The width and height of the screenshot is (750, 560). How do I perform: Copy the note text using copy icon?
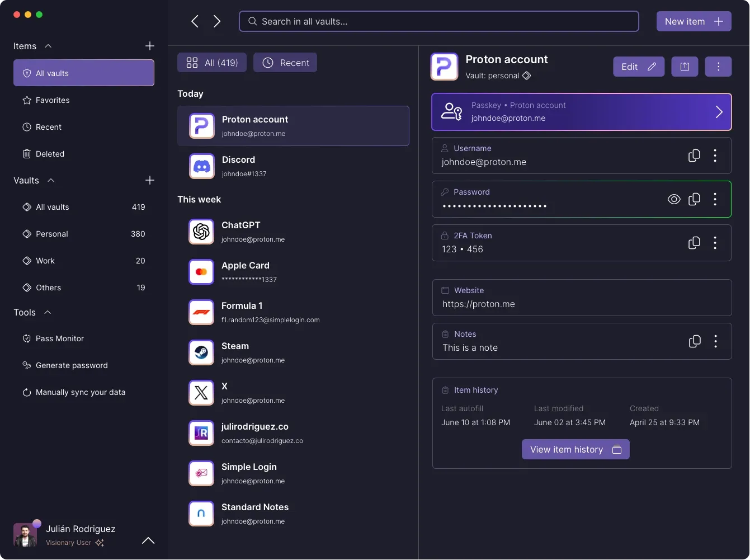point(695,341)
